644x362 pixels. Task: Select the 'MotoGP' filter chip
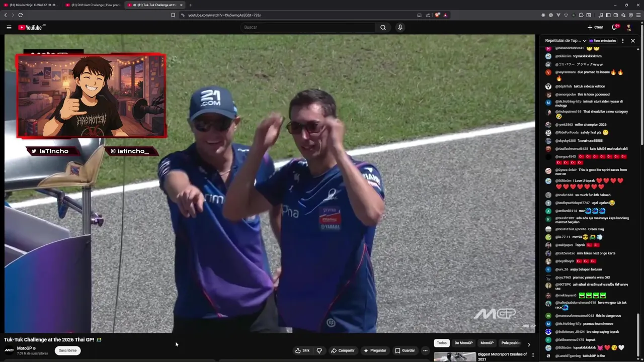tap(487, 343)
